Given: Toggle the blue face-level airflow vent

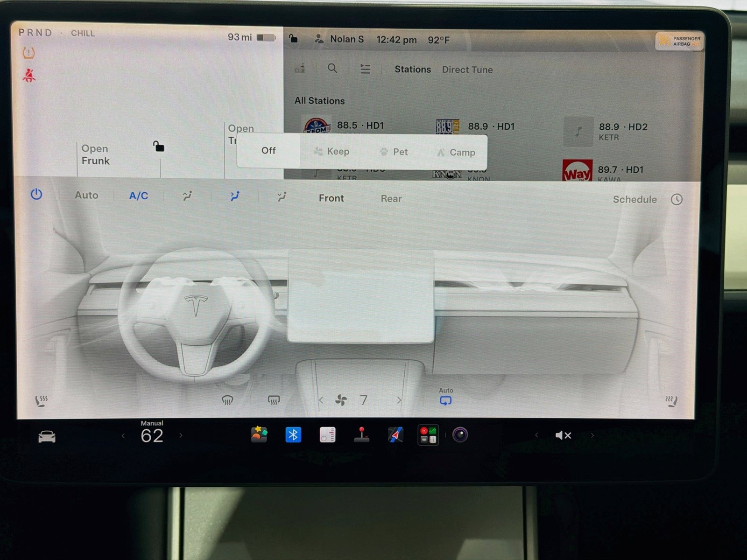Looking at the screenshot, I should tap(235, 196).
